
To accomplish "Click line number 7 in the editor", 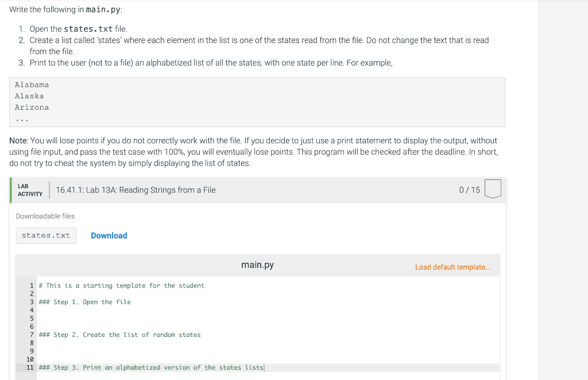I will (x=31, y=335).
